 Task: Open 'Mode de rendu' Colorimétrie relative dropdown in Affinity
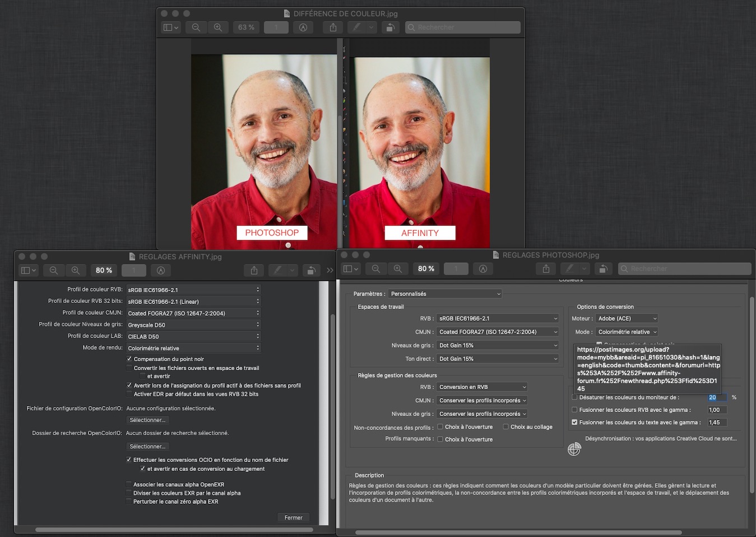193,348
